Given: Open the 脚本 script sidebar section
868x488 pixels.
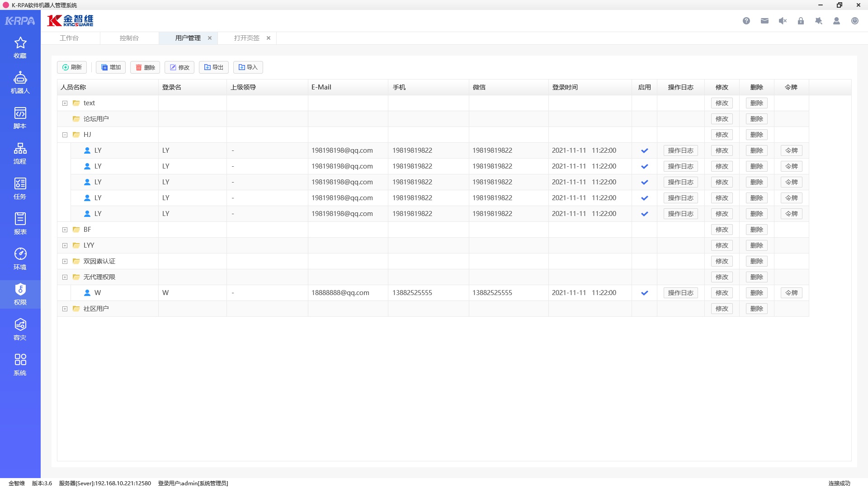Looking at the screenshot, I should [20, 118].
